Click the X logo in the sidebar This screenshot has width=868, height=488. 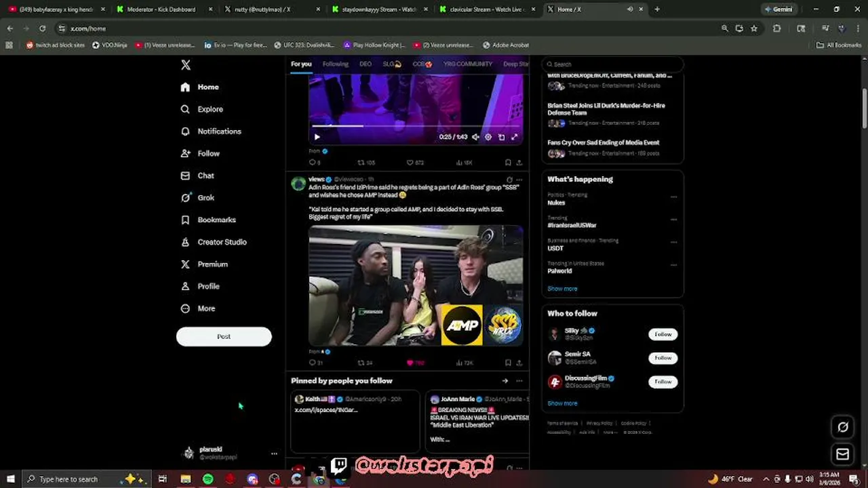click(186, 65)
